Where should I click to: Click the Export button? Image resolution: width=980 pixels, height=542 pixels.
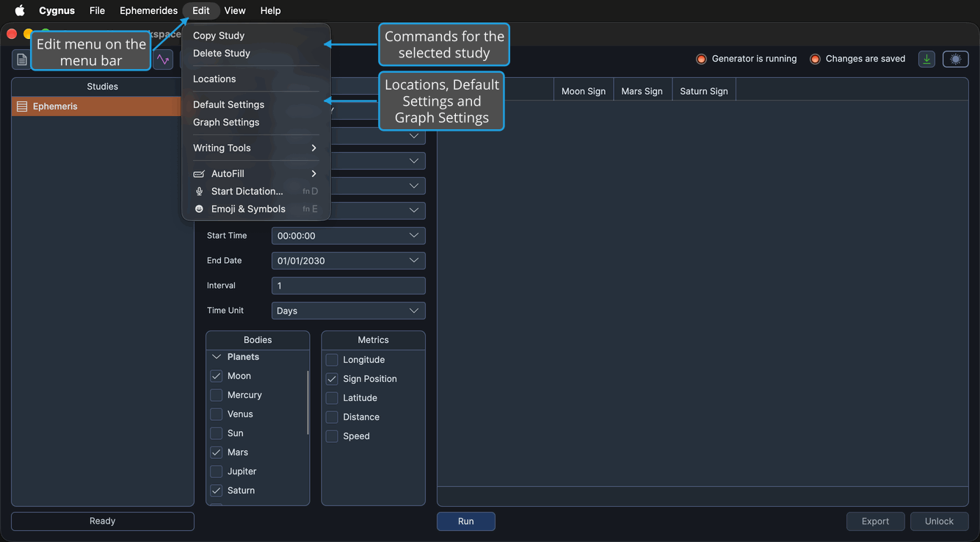875,521
